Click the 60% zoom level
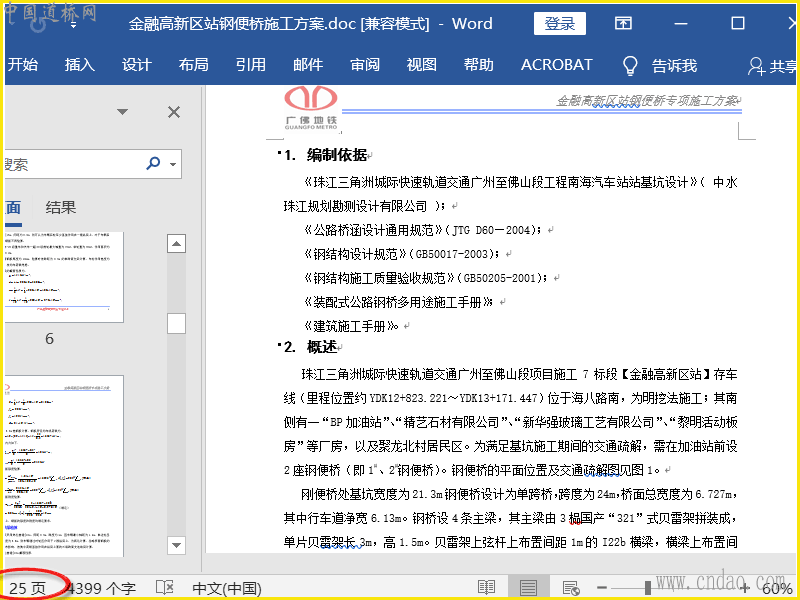Image resolution: width=800 pixels, height=600 pixels. tap(777, 588)
